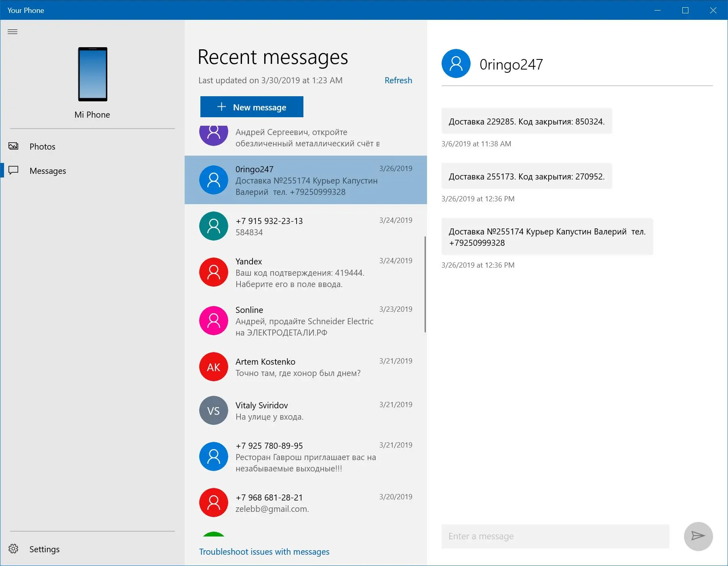This screenshot has height=566, width=728.
Task: Click the Refresh link
Action: (x=398, y=80)
